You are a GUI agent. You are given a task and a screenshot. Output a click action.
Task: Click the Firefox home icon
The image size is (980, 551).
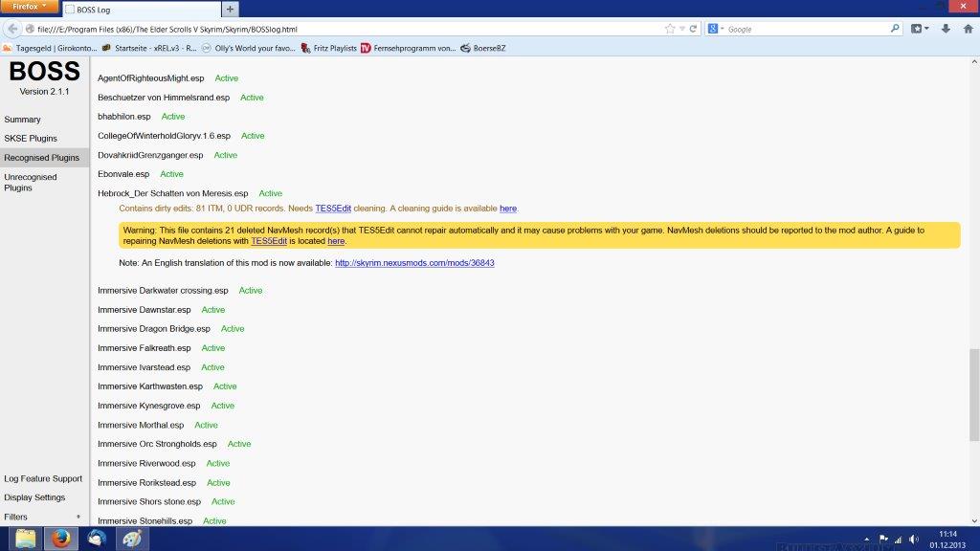[967, 29]
